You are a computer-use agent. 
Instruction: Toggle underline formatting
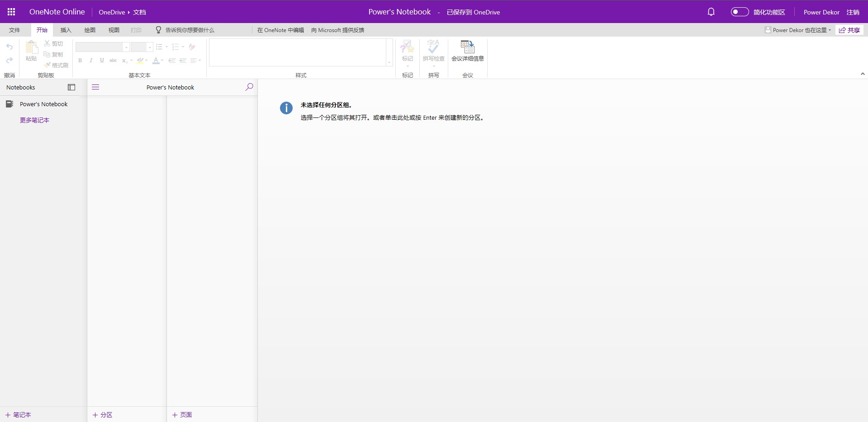(x=102, y=61)
